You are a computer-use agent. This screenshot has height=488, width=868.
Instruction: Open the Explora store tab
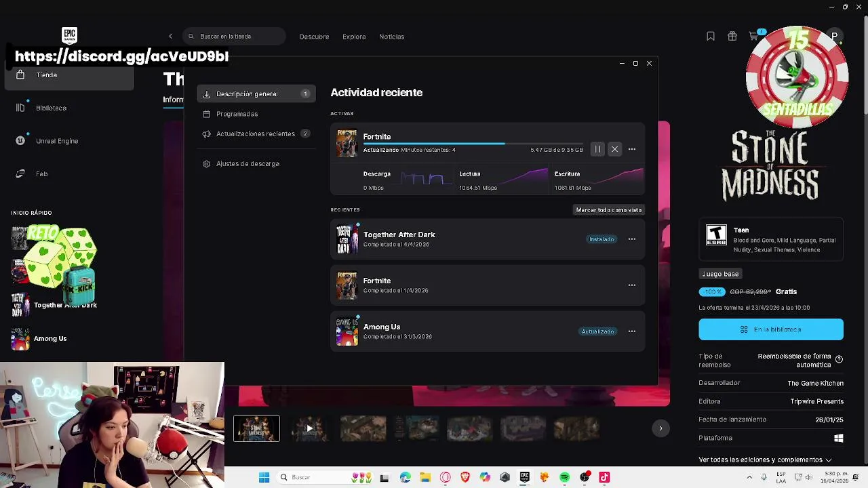tap(354, 37)
